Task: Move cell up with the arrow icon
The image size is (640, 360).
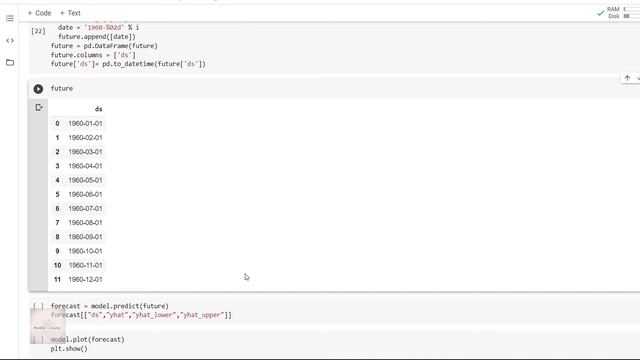Action: pyautogui.click(x=627, y=78)
